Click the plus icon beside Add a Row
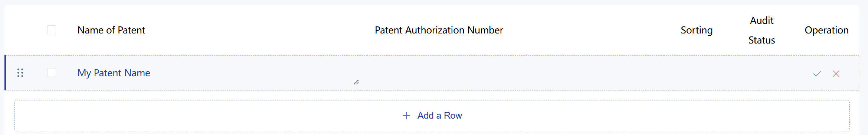This screenshot has height=135, width=868. [x=406, y=116]
